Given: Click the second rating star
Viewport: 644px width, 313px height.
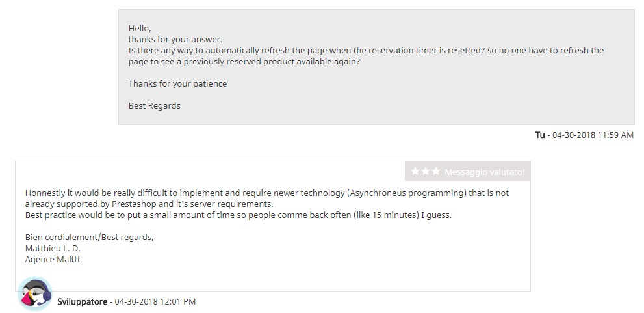Looking at the screenshot, I should 426,172.
